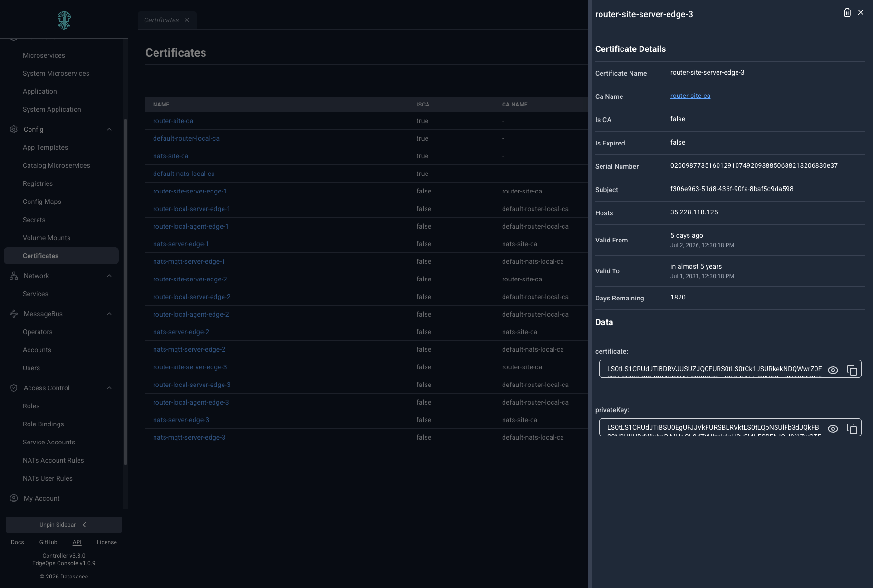Open the Docs link

tap(18, 542)
